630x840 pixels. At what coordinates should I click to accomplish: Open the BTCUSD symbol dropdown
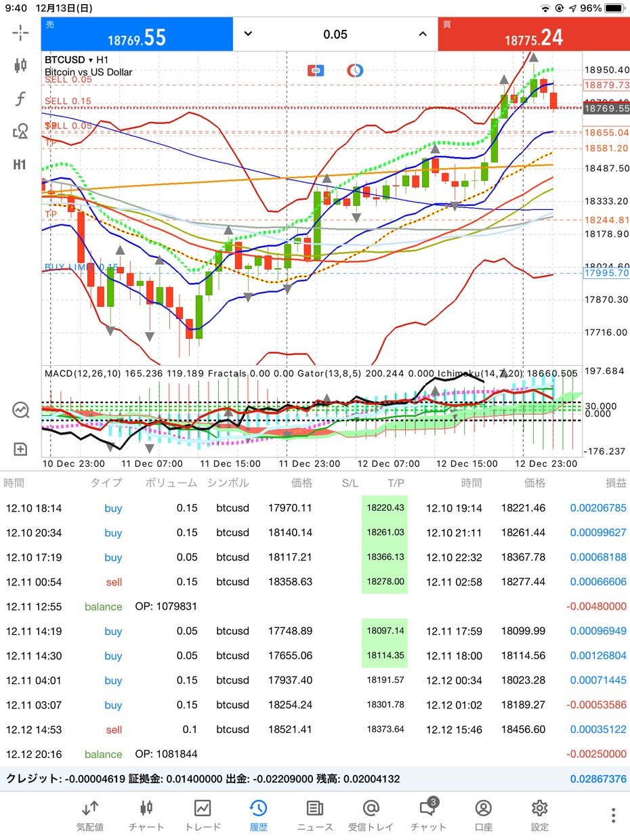pos(75,60)
